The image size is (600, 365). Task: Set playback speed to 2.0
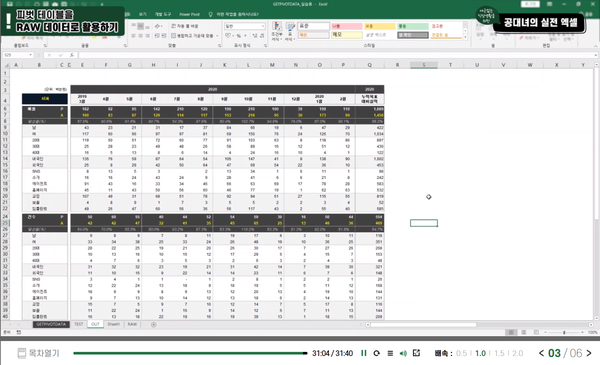(518, 353)
